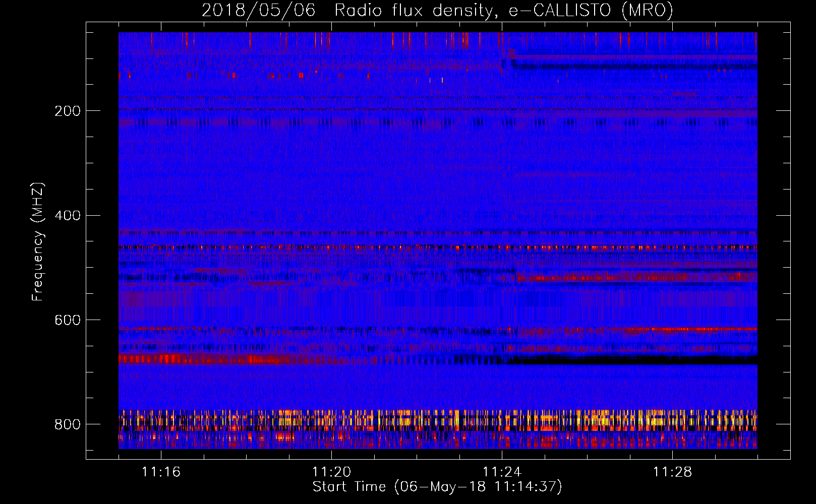Screen dimensions: 816x504
Task: Click the 'Start Time (06-May-18 11:14:37)' label
Action: coord(437,487)
